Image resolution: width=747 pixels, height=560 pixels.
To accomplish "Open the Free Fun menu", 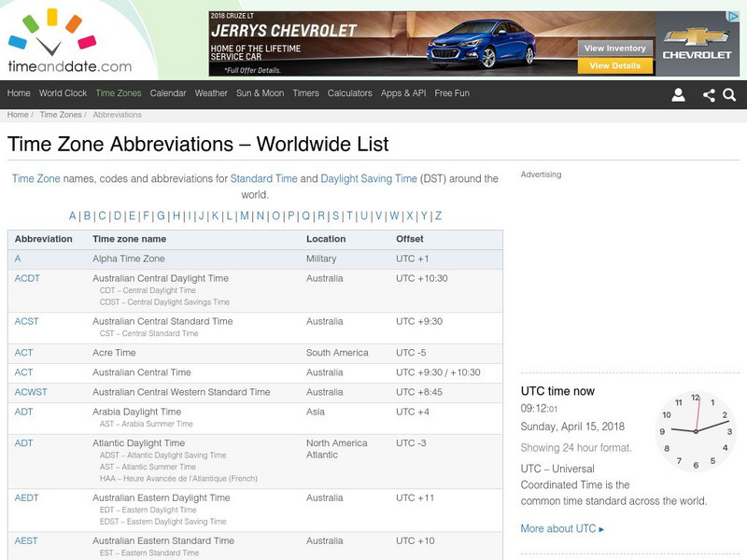I will pyautogui.click(x=452, y=93).
